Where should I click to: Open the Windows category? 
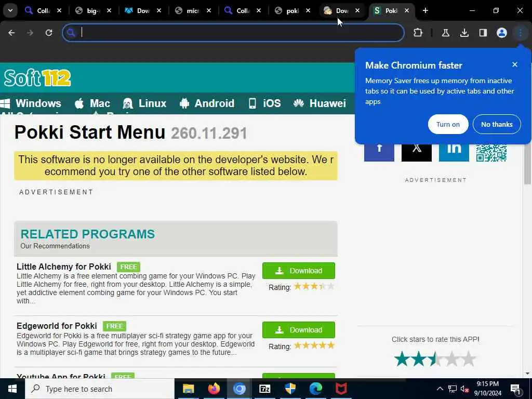click(x=31, y=103)
